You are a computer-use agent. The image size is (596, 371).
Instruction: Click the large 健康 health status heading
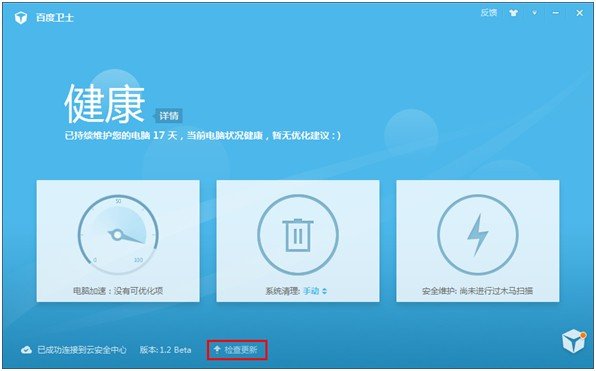pos(105,104)
